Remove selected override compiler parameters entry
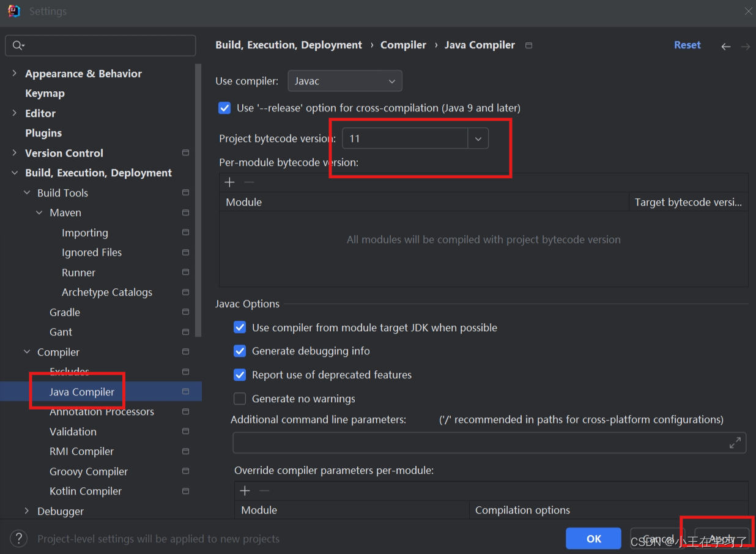Screen dimensions: 756x554 [264, 491]
